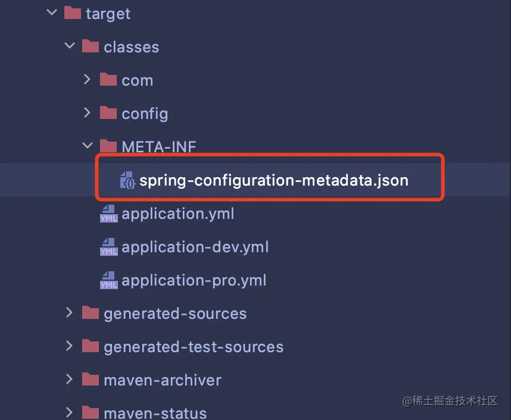This screenshot has height=420, width=511.
Task: Collapse the classes folder chevron
Action: click(70, 46)
